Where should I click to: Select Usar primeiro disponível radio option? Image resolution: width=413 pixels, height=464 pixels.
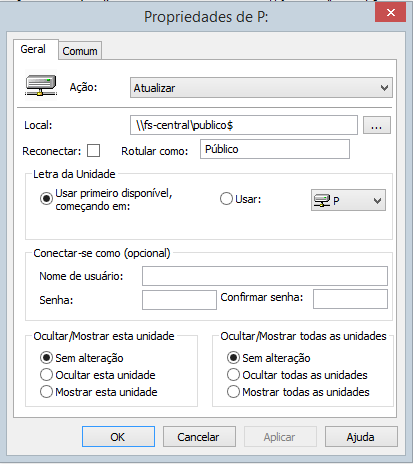click(46, 199)
